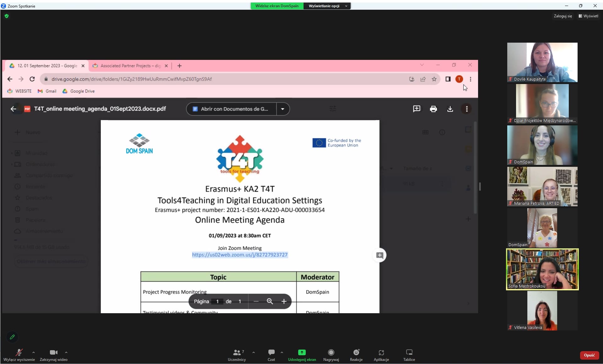The height and width of the screenshot is (364, 603).
Task: Open preview more-actions three dots
Action: pyautogui.click(x=466, y=109)
